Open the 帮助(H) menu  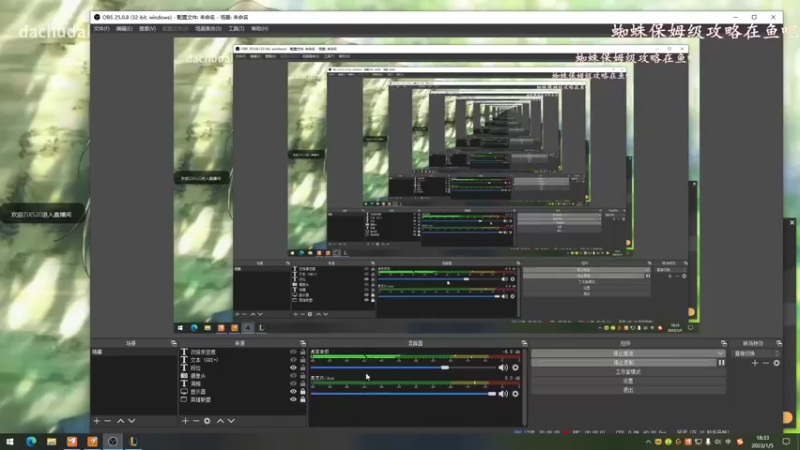260,29
